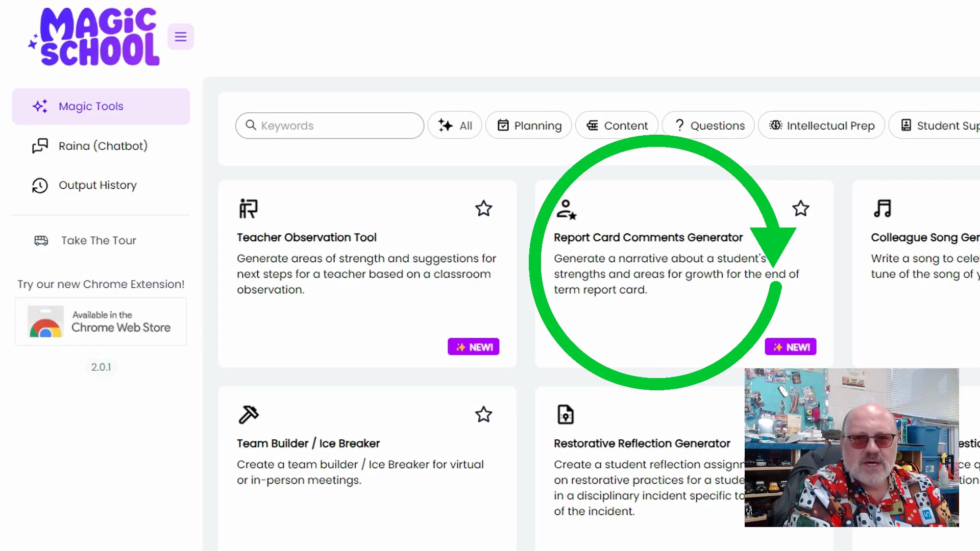Click the version 2.0.1 badge
Screen dimensions: 980x551
coord(101,367)
